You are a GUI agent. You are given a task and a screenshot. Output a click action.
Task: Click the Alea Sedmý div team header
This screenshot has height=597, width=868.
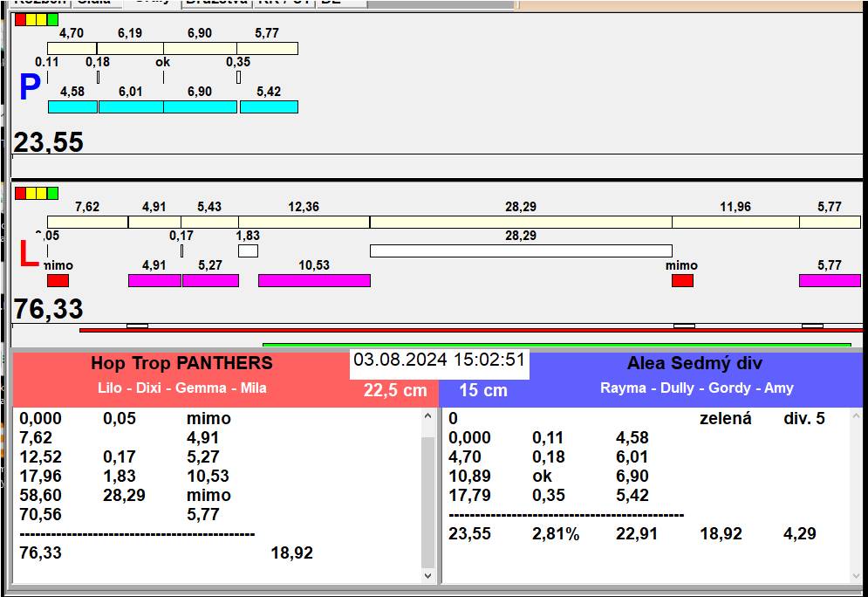pos(694,363)
